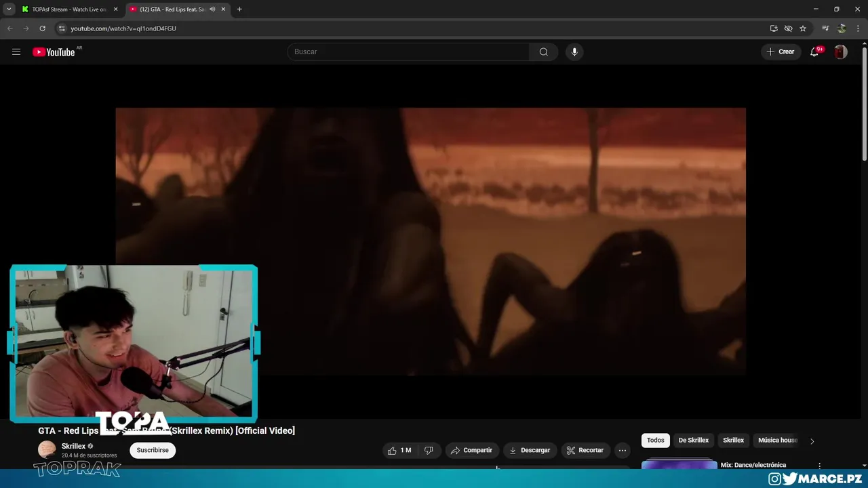Go forward in browser history
868x488 pixels.
click(26, 28)
